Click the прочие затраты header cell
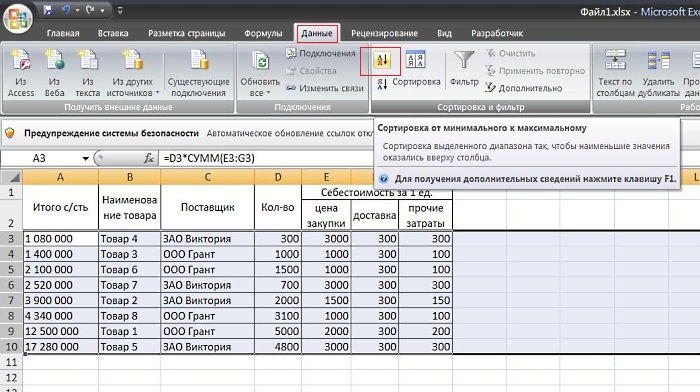The width and height of the screenshot is (700, 392). [425, 215]
